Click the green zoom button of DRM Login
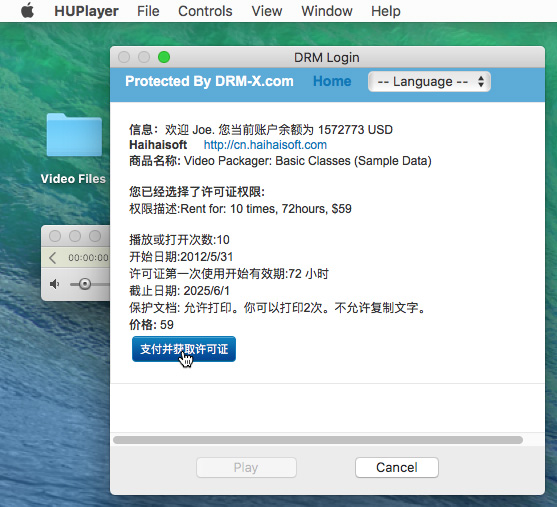Image resolution: width=557 pixels, height=507 pixels. click(x=164, y=57)
